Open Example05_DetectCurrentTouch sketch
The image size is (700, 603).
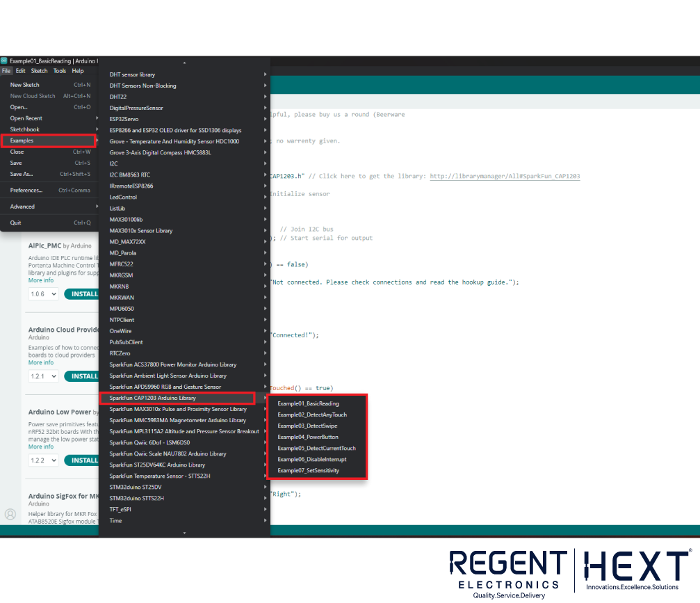pos(317,449)
